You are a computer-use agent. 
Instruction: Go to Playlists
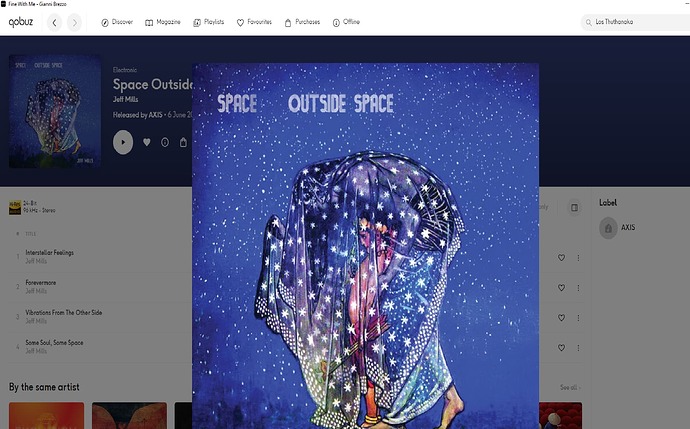(x=209, y=22)
